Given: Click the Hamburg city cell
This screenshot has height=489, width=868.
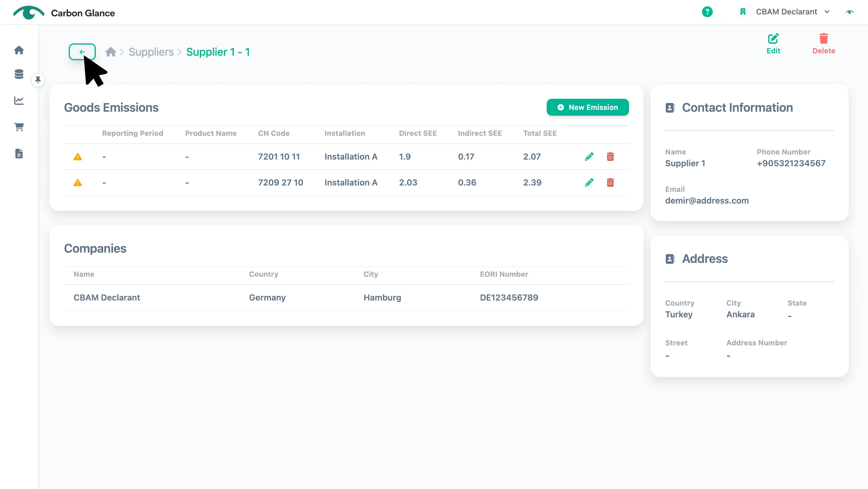Looking at the screenshot, I should [x=382, y=297].
